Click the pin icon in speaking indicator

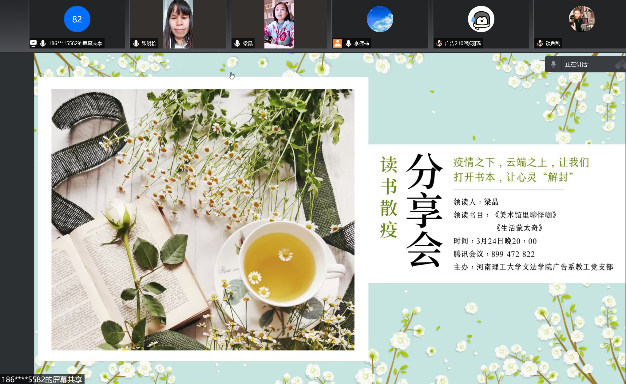coord(553,64)
